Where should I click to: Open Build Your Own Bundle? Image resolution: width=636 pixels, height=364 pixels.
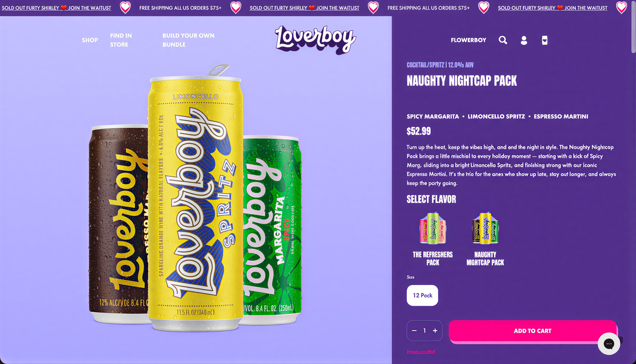tap(188, 40)
